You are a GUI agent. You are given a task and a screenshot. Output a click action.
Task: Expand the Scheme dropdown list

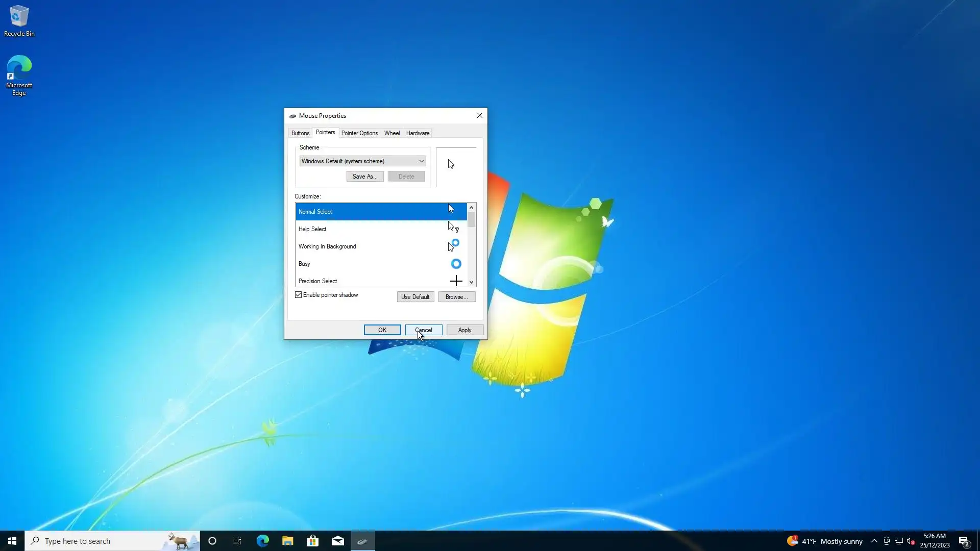point(421,161)
